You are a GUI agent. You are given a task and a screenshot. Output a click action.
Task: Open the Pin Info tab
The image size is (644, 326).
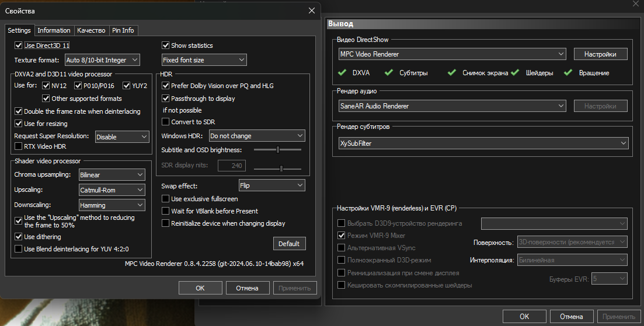click(x=123, y=30)
